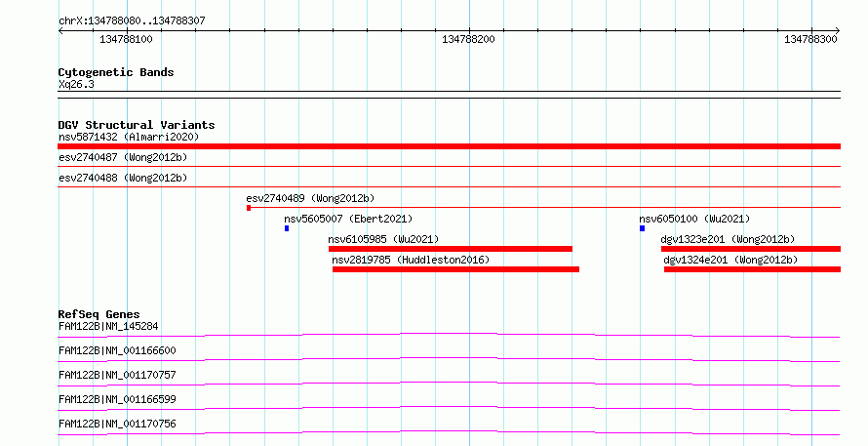Viewport: 868px width, 446px height.
Task: Click the red bar of nsv6105985
Action: pyautogui.click(x=450, y=249)
